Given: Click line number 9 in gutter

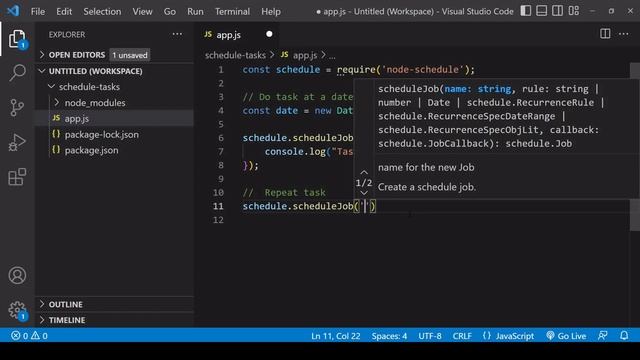Looking at the screenshot, I should [221, 179].
